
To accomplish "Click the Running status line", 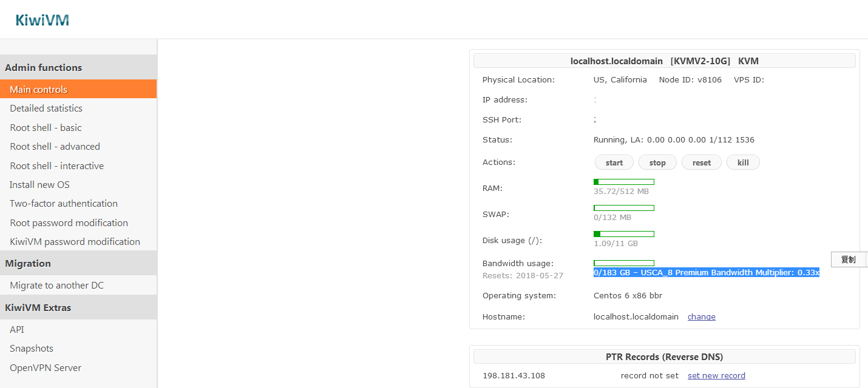I will pyautogui.click(x=674, y=139).
